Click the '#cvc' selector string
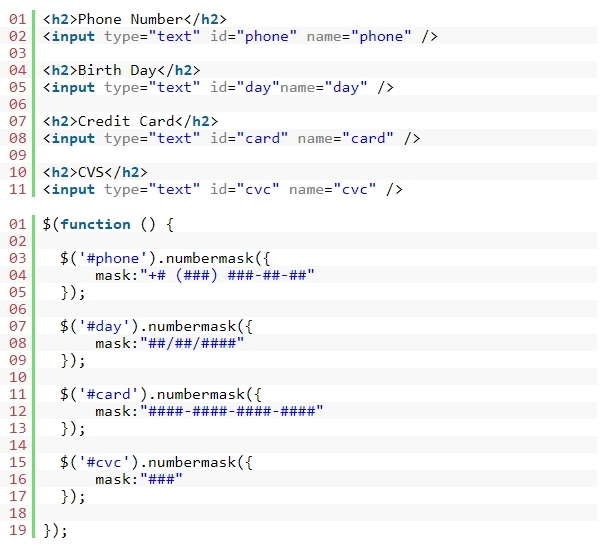The width and height of the screenshot is (599, 546). tap(104, 462)
